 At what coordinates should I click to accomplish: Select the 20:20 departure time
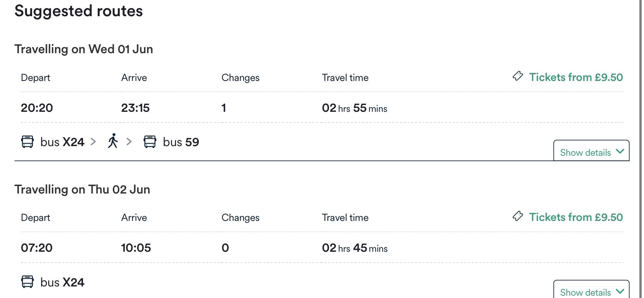(37, 108)
